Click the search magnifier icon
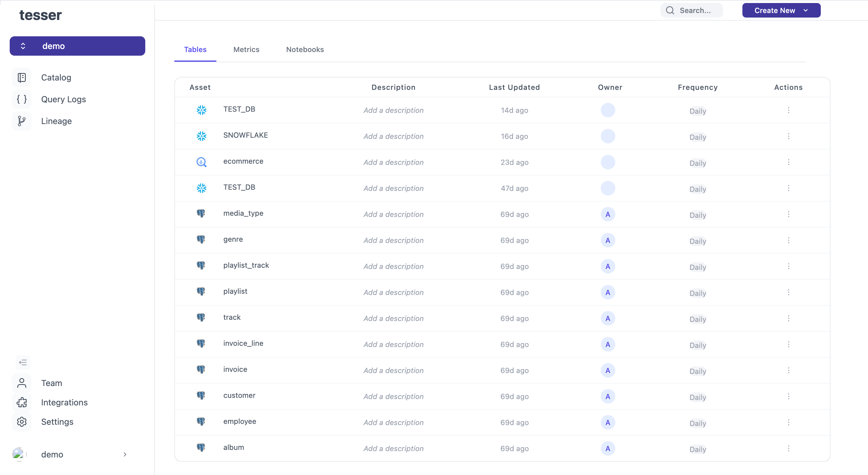The width and height of the screenshot is (868, 475). click(670, 11)
